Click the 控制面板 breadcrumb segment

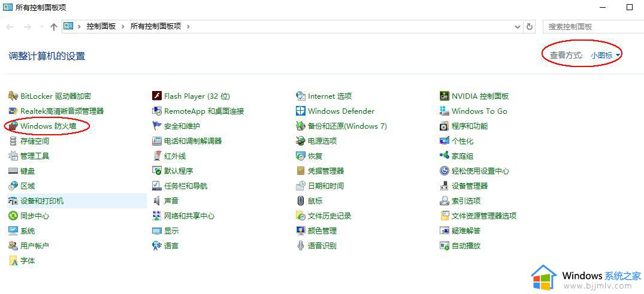(x=101, y=26)
